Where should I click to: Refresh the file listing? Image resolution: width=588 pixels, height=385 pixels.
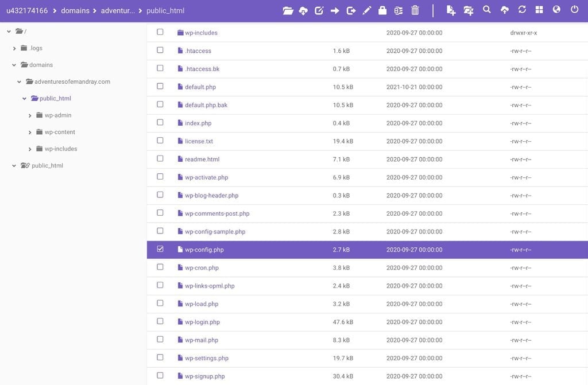tap(521, 10)
